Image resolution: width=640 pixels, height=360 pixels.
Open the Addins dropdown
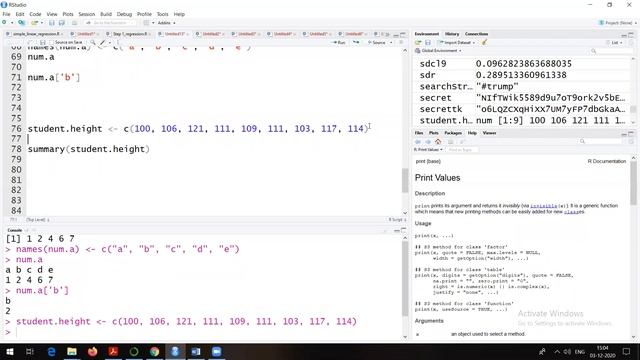tap(167, 23)
